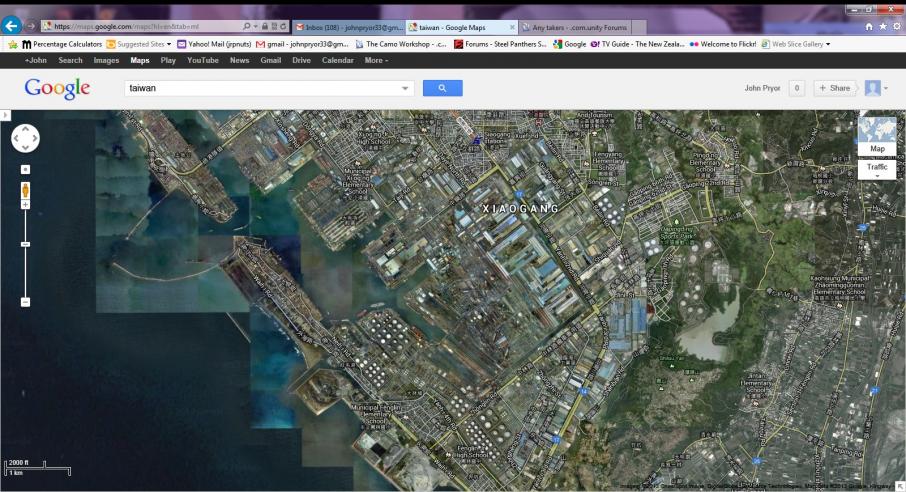Click the notifications count button showing 0
The height and width of the screenshot is (492, 906).
(x=797, y=88)
